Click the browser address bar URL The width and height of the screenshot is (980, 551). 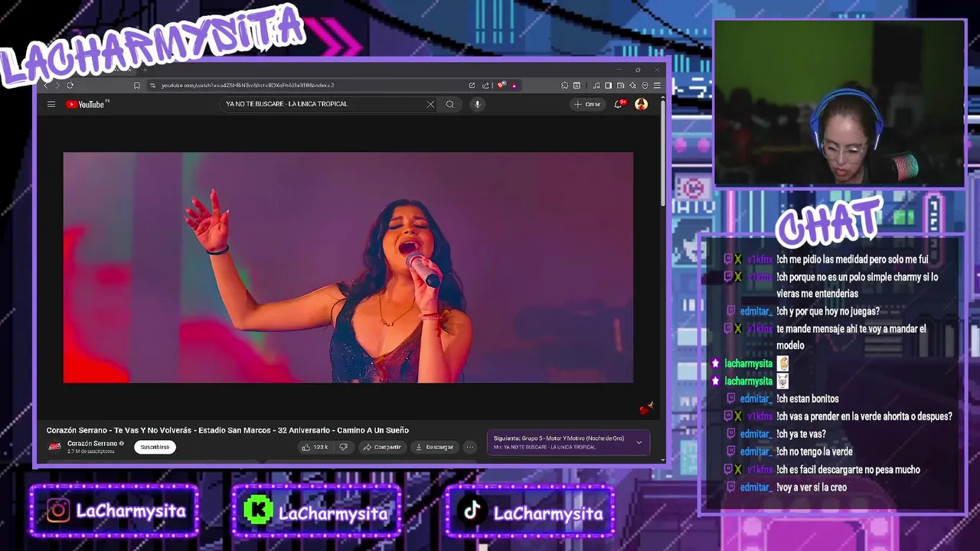pyautogui.click(x=247, y=85)
